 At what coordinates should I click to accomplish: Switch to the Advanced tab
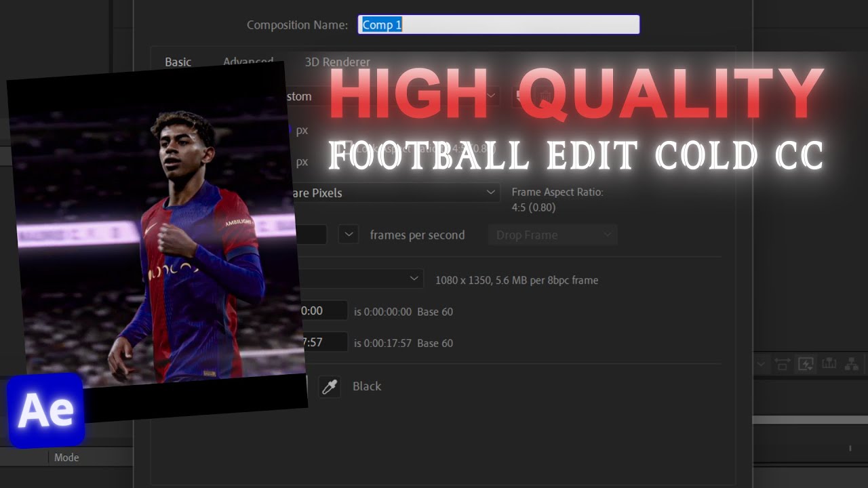(248, 62)
